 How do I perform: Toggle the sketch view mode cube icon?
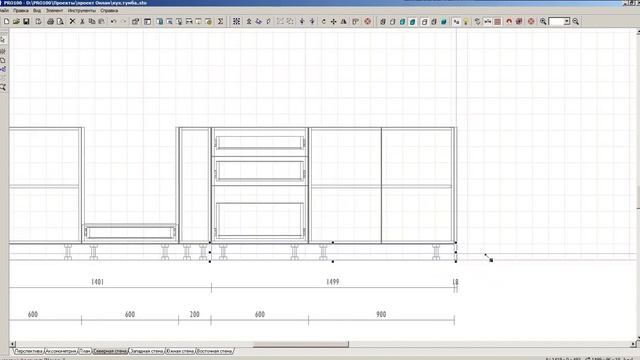click(393, 21)
